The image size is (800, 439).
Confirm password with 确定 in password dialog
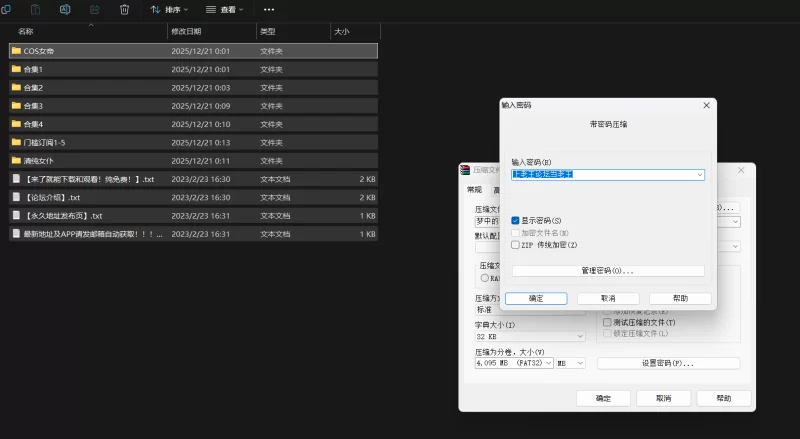coord(535,298)
